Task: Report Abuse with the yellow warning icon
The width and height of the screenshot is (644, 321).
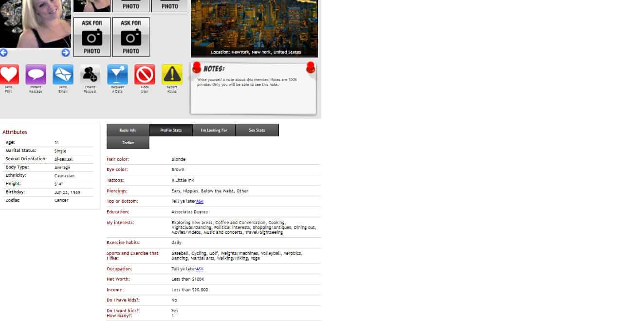Action: 172,75
